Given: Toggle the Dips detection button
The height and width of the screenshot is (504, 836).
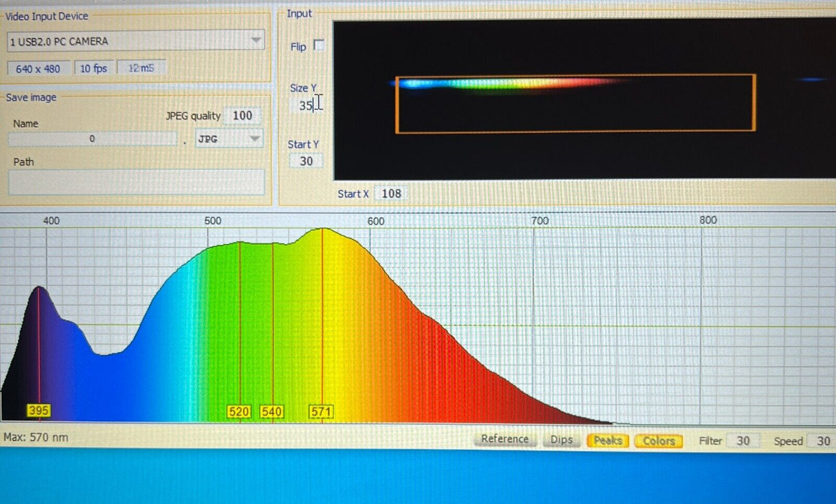Looking at the screenshot, I should (x=561, y=440).
